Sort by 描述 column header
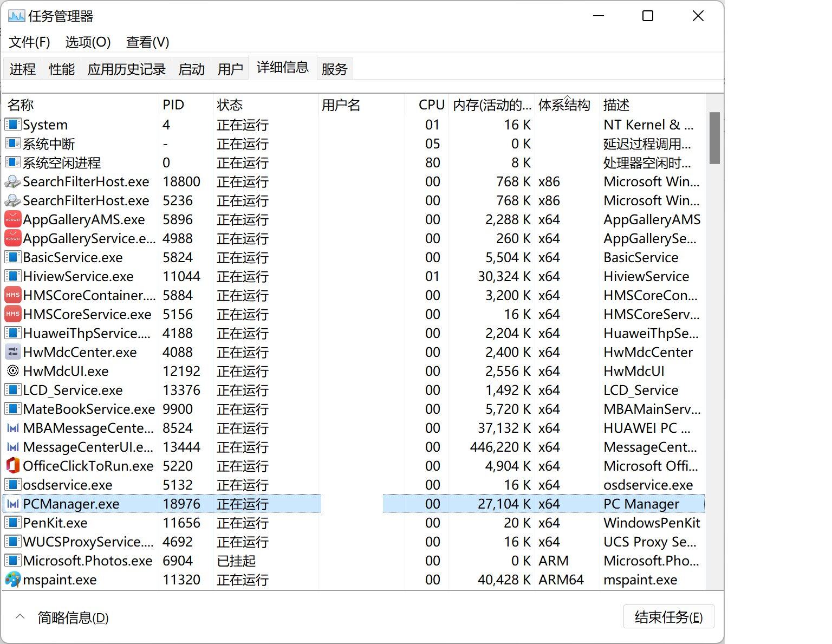Viewport: 832px width, 644px height. tap(652, 105)
